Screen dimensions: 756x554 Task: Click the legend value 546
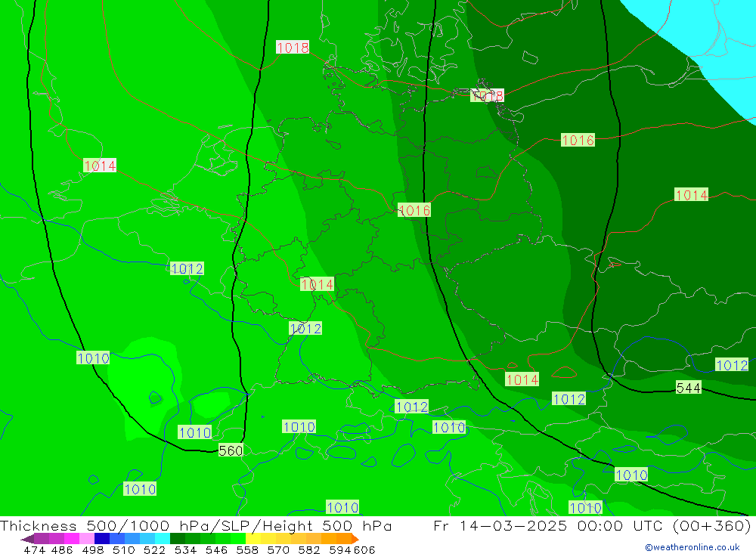point(216,550)
